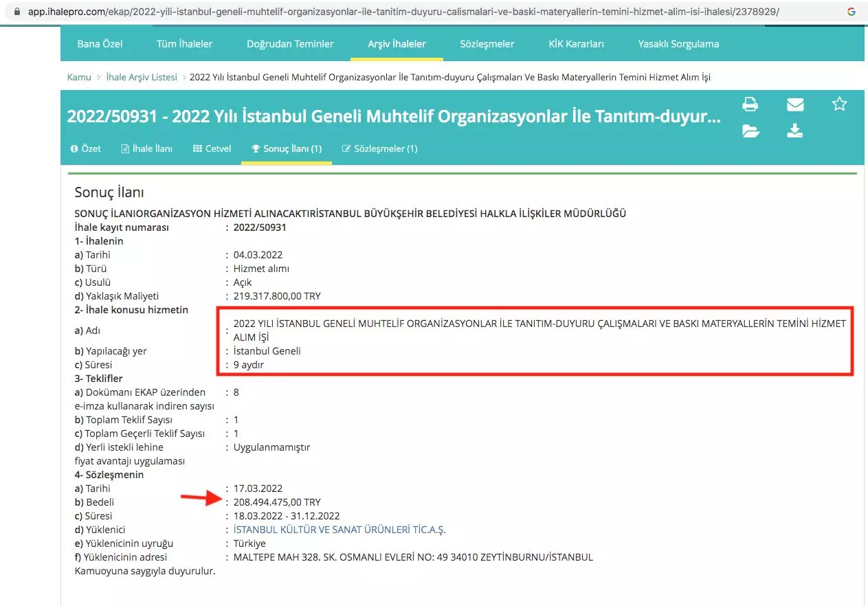The height and width of the screenshot is (606, 868).
Task: Open the KİK Kararları section
Action: coord(577,43)
